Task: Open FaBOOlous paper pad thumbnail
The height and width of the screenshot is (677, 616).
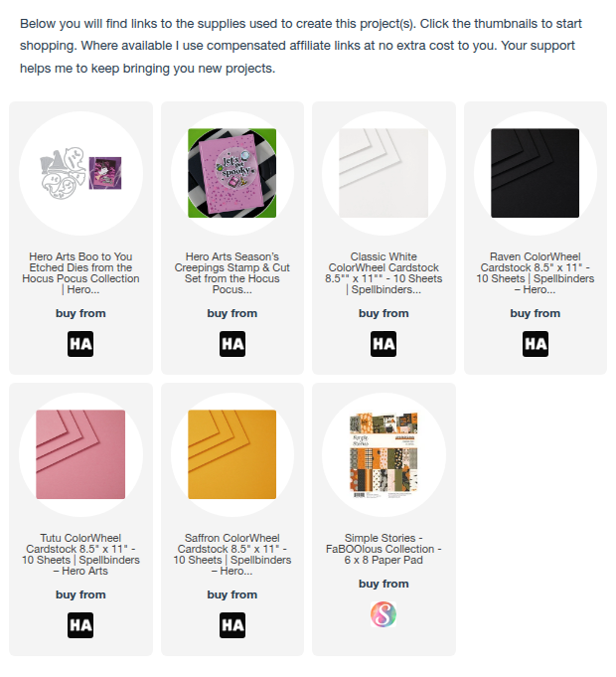Action: pos(384,454)
